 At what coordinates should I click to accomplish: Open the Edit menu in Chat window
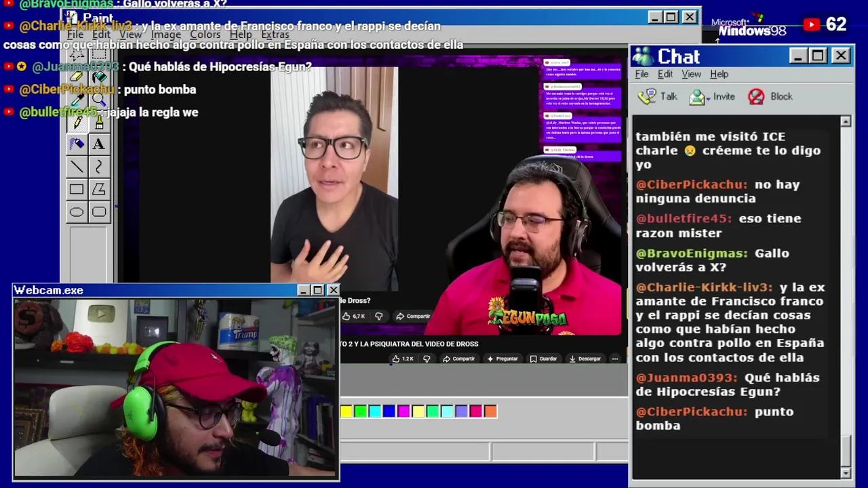(665, 74)
